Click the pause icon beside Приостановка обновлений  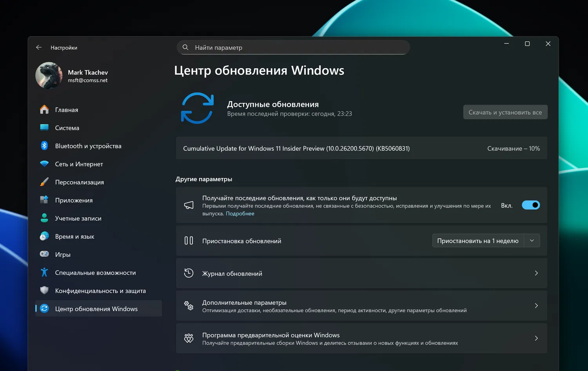coord(189,241)
